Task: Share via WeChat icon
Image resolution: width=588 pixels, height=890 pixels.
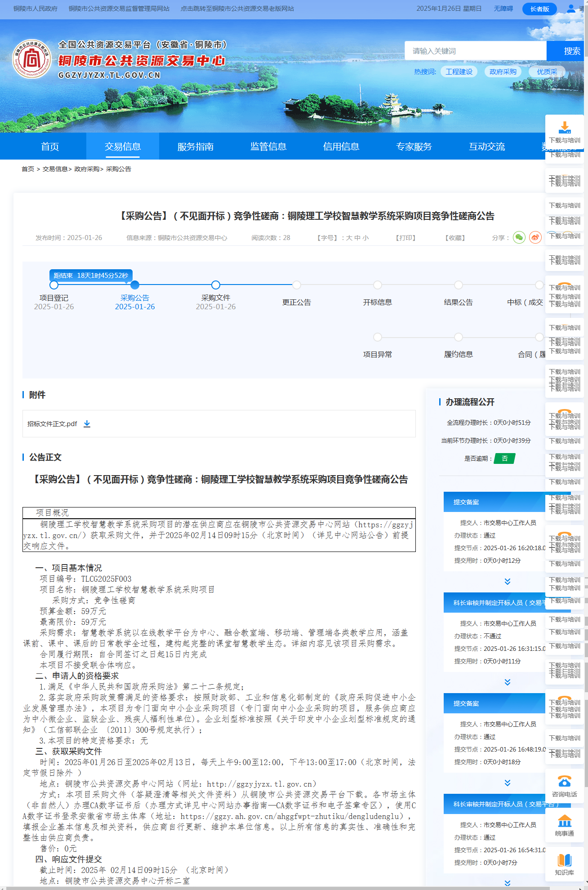Action: (x=519, y=237)
